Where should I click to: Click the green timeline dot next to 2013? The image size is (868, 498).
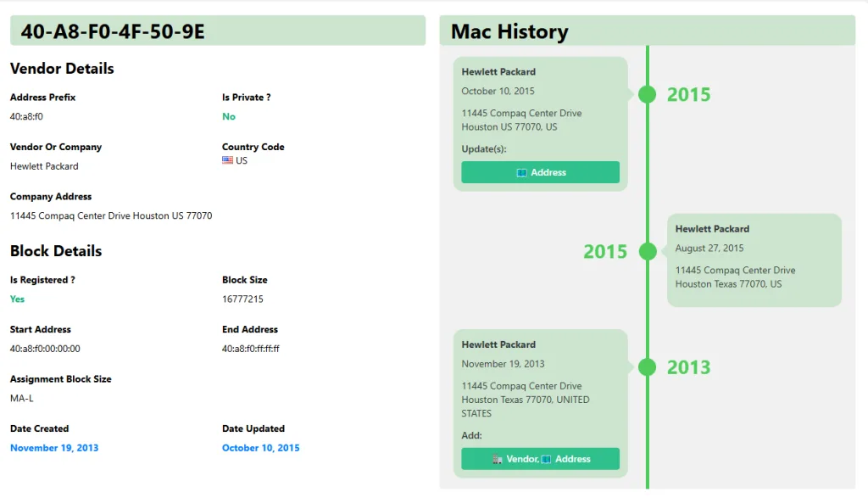pyautogui.click(x=647, y=367)
